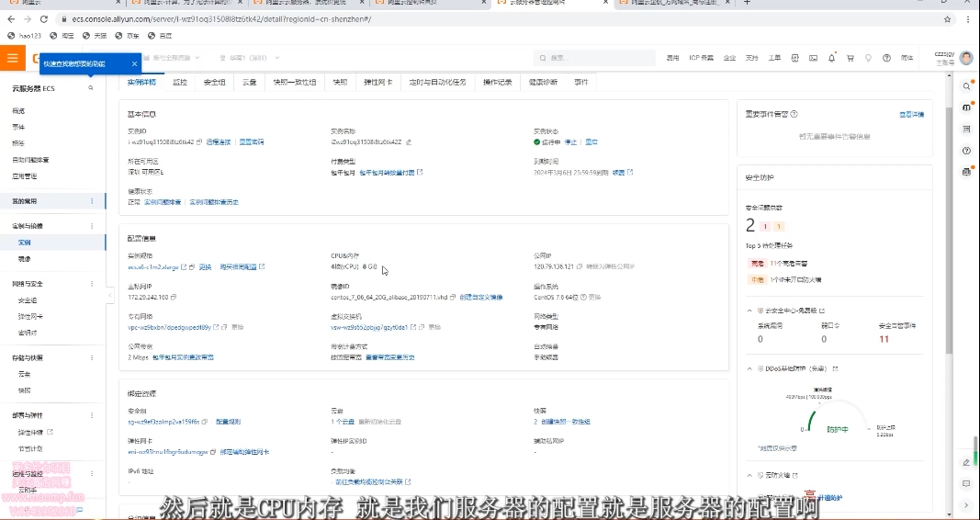Screen dimensions: 980x520
Task: Select 密钥对 in the left sidebar
Action: [x=28, y=333]
